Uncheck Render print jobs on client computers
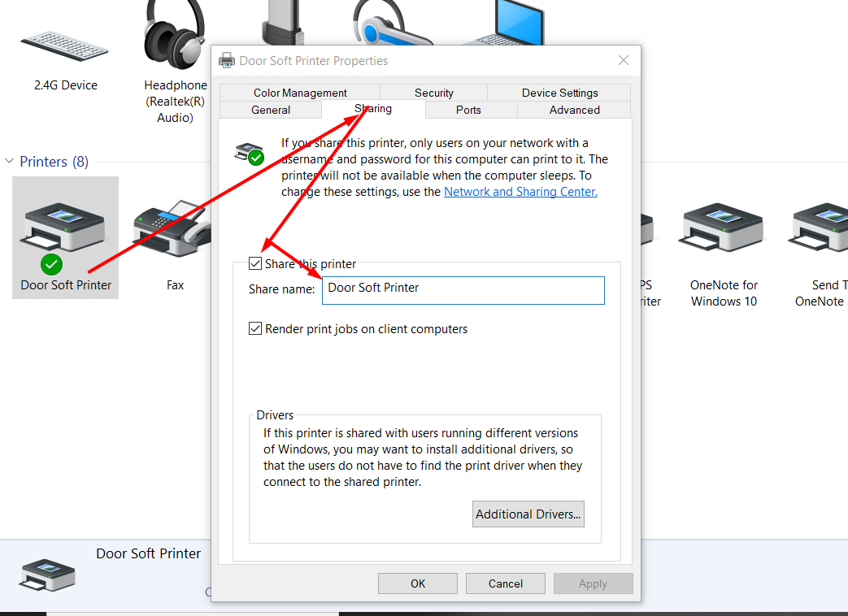The width and height of the screenshot is (848, 616). click(x=256, y=329)
